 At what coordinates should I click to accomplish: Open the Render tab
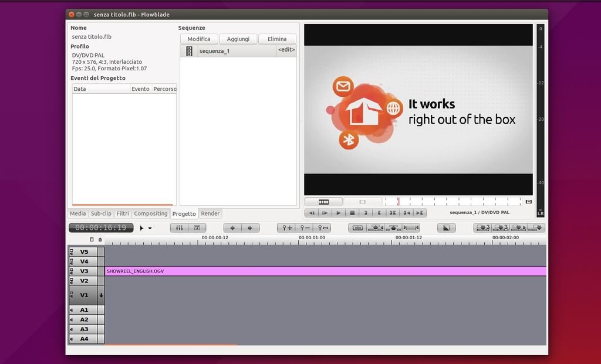click(x=210, y=214)
